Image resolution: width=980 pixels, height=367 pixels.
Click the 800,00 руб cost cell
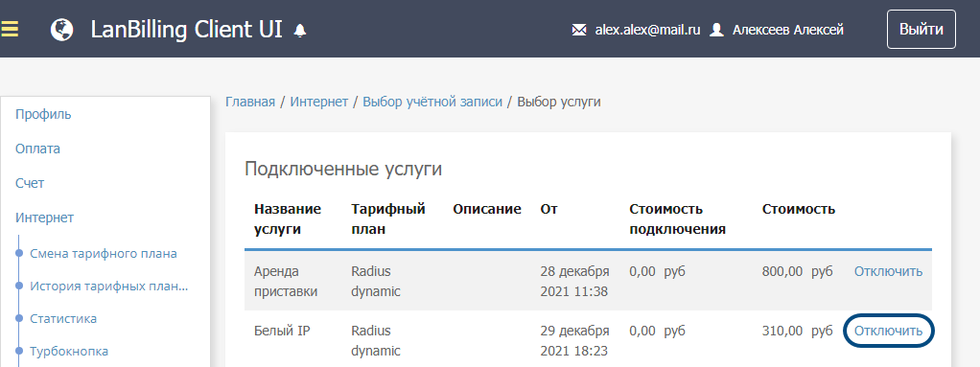(x=798, y=271)
